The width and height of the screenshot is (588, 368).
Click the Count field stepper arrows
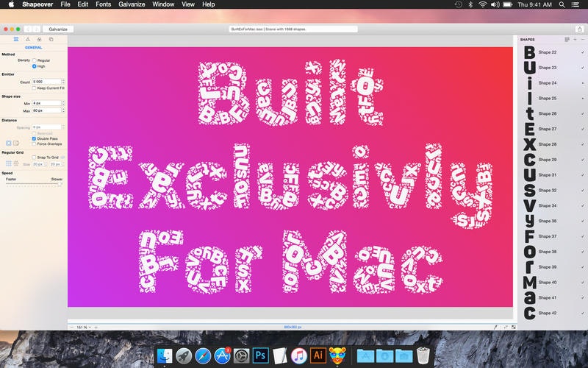pos(63,82)
